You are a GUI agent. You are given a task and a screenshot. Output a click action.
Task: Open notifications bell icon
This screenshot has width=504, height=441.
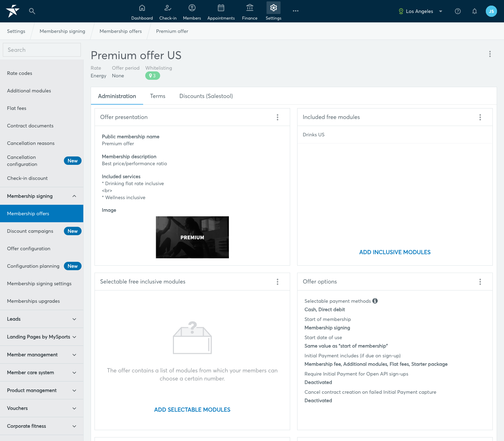[475, 11]
